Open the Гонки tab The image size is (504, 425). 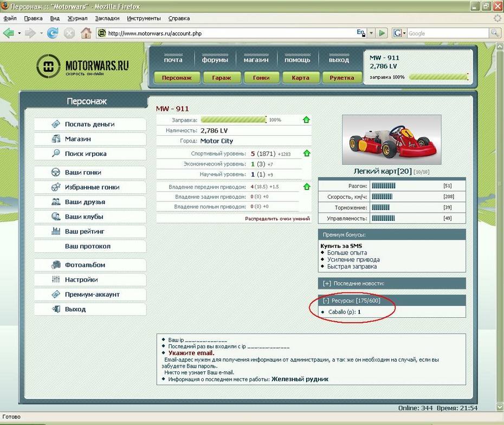[261, 77]
